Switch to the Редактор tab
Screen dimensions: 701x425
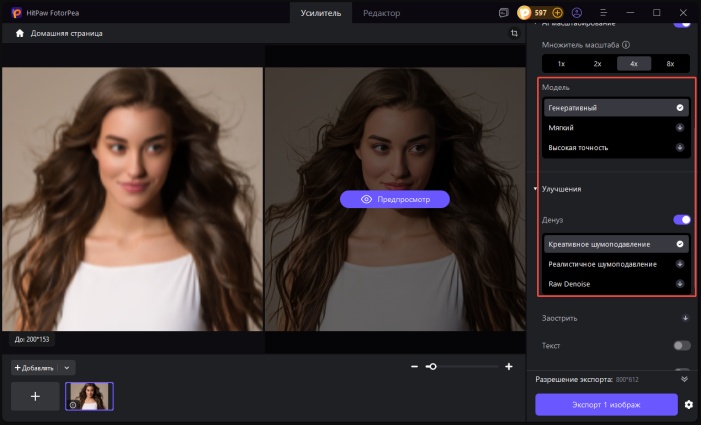(382, 13)
